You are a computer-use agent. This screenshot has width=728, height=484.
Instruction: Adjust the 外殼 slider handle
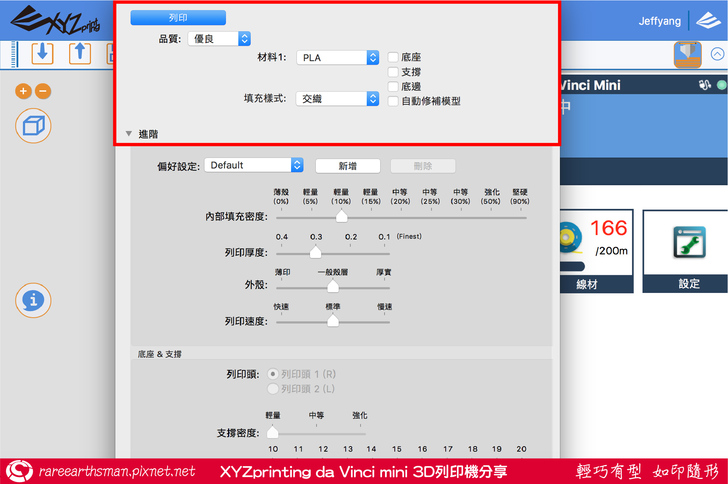coord(333,286)
